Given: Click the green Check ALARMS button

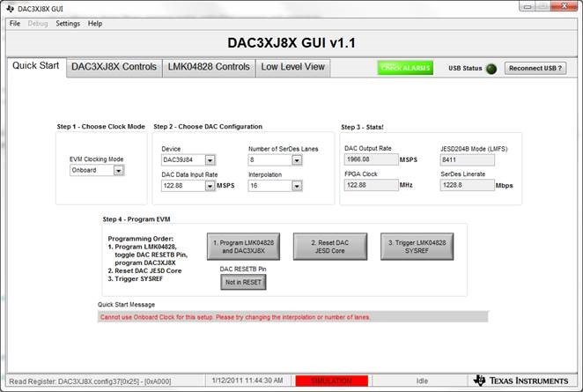Looking at the screenshot, I should [x=405, y=68].
